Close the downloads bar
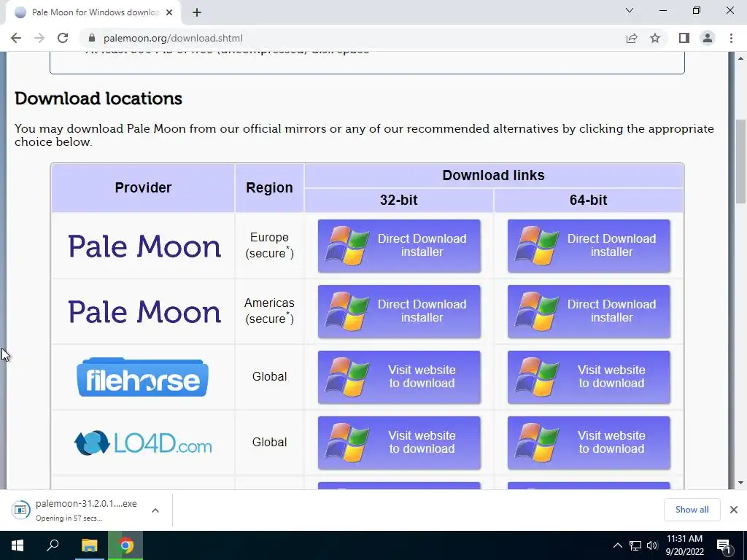The width and height of the screenshot is (747, 560). click(x=734, y=510)
